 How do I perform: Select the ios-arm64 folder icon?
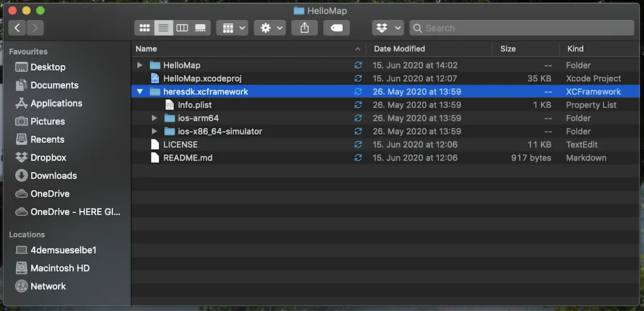(170, 118)
